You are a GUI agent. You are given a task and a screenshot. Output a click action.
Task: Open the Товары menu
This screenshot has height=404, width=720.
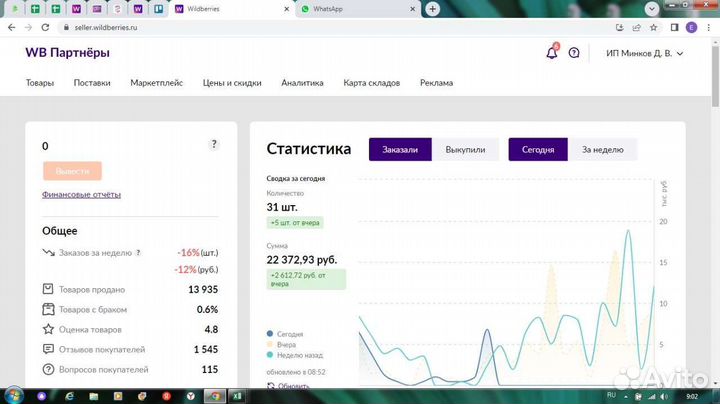(40, 83)
